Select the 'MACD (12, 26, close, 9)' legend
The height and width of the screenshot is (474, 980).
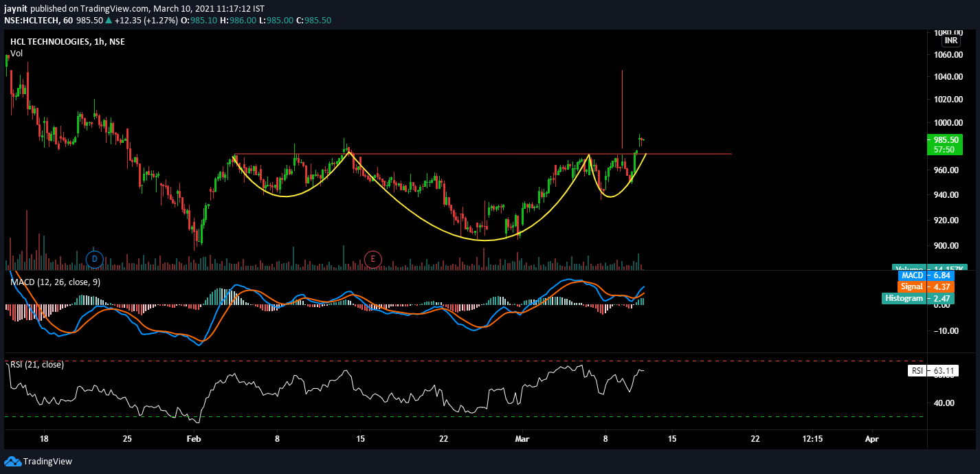click(x=56, y=282)
